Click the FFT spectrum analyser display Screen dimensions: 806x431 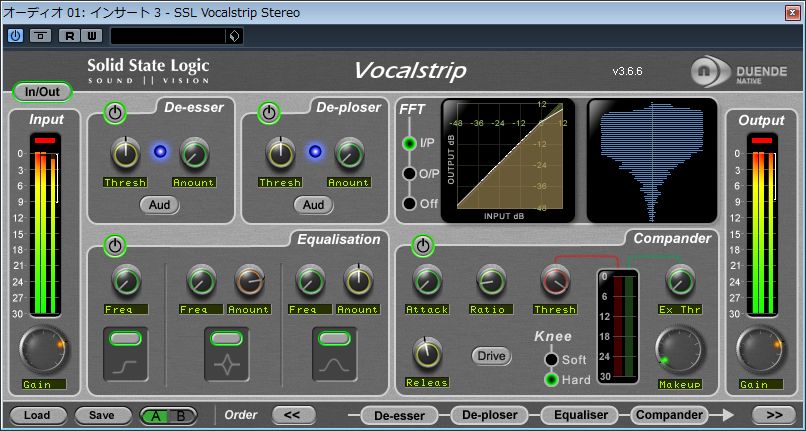[652, 160]
